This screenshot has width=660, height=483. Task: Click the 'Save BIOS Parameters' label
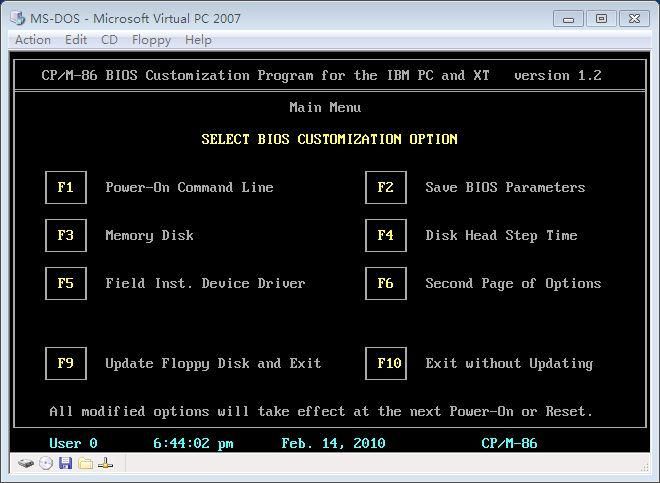click(x=505, y=187)
